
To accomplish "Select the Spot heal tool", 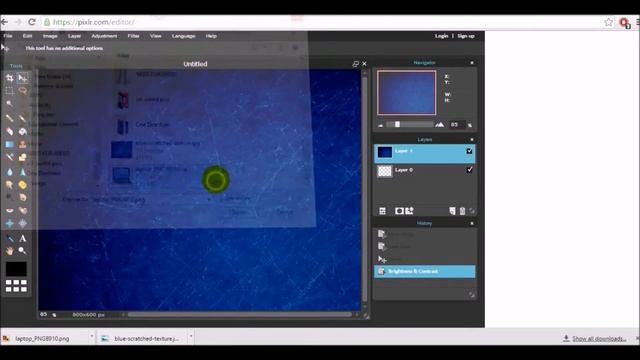I will tap(23, 211).
